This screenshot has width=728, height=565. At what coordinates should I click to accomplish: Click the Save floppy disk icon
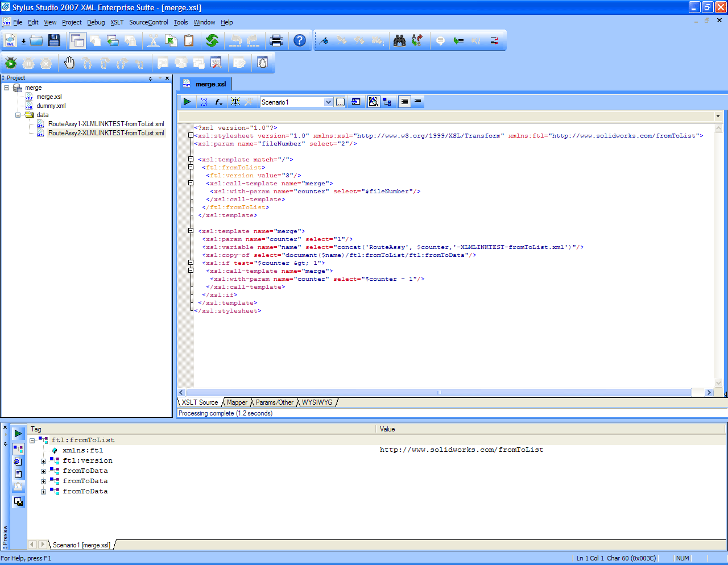tap(54, 40)
